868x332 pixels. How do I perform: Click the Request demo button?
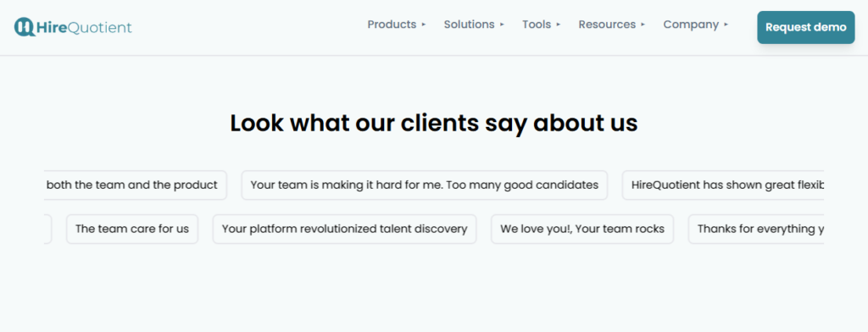tap(806, 27)
